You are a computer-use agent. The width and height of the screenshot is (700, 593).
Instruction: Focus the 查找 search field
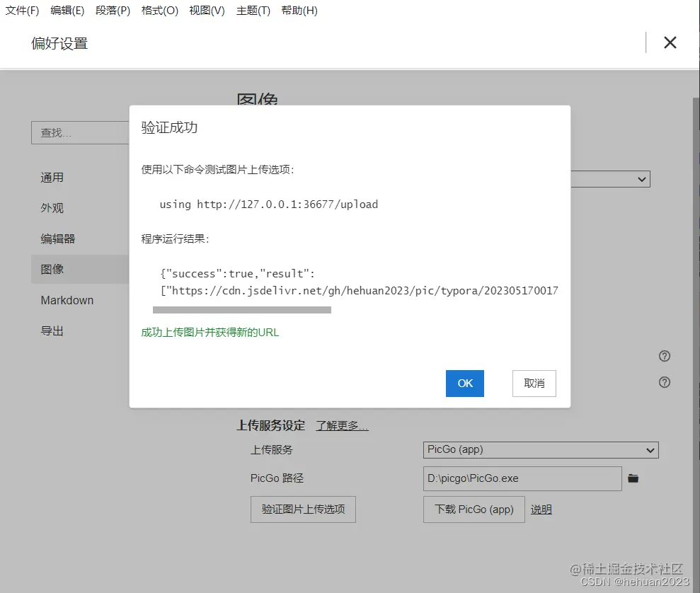(81, 132)
